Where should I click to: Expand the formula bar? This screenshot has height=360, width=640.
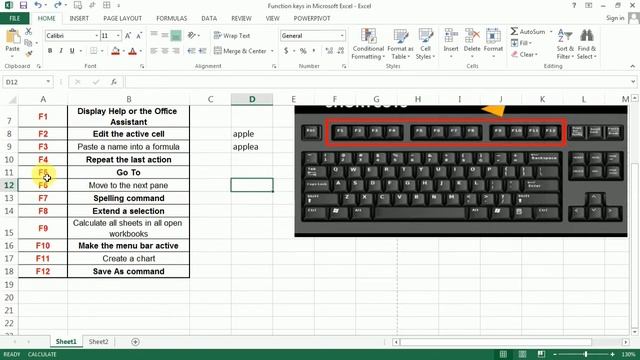point(633,82)
